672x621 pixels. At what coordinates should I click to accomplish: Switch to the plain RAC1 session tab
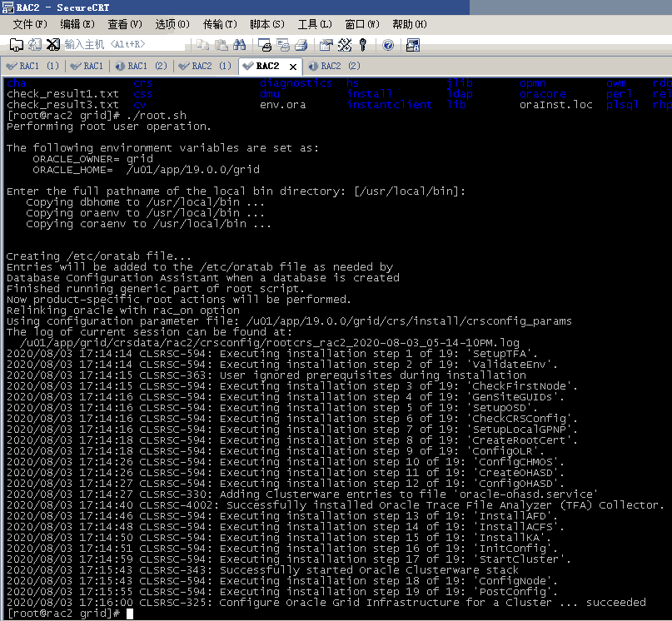(87, 66)
